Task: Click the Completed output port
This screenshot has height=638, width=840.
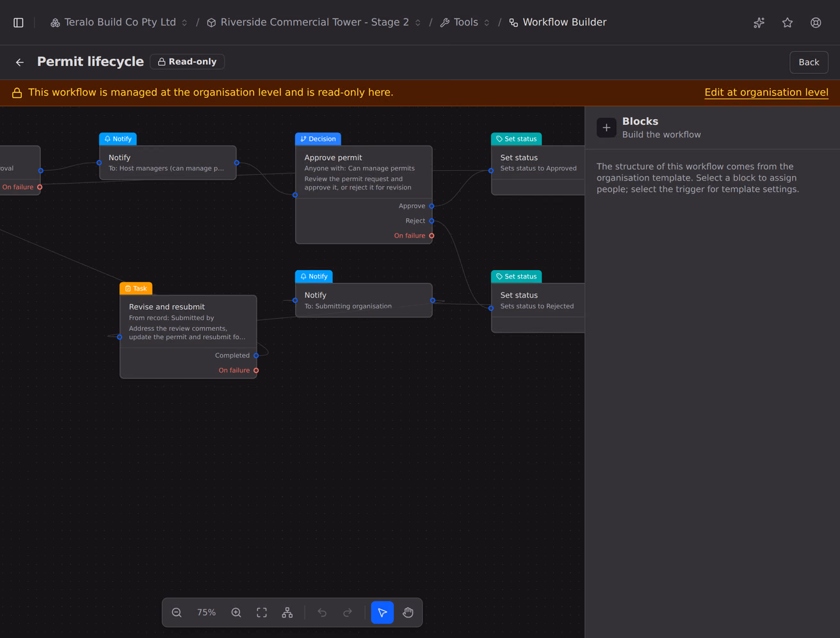Action: [256, 356]
